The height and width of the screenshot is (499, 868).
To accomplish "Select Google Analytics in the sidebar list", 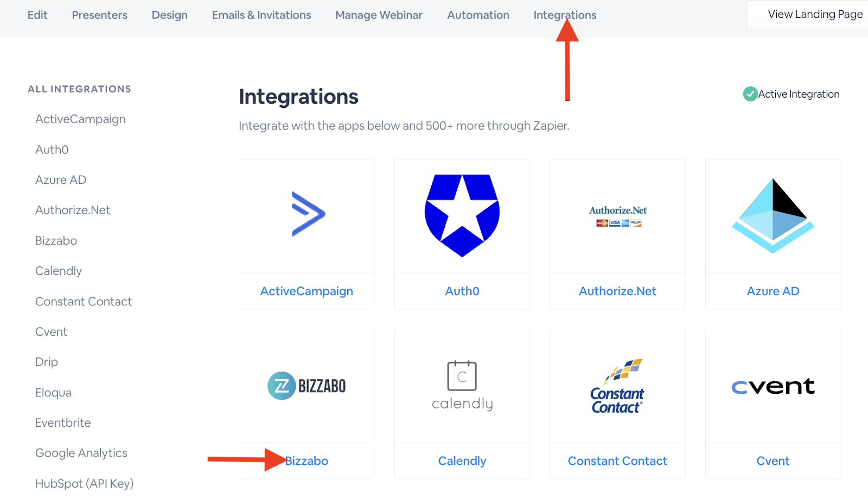I will click(x=81, y=453).
